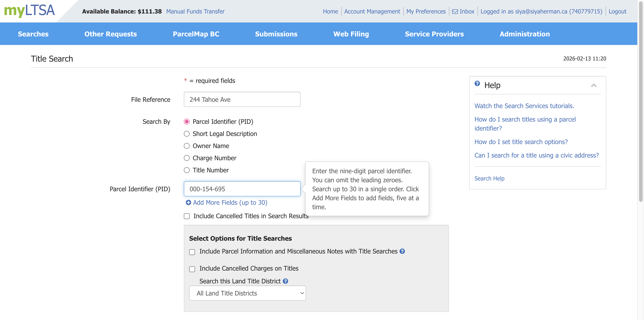The height and width of the screenshot is (320, 644).
Task: Open the Administration menu
Action: (x=524, y=34)
